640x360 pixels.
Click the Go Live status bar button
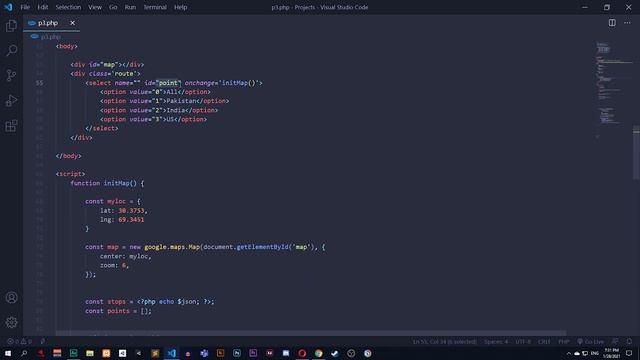pyautogui.click(x=591, y=341)
